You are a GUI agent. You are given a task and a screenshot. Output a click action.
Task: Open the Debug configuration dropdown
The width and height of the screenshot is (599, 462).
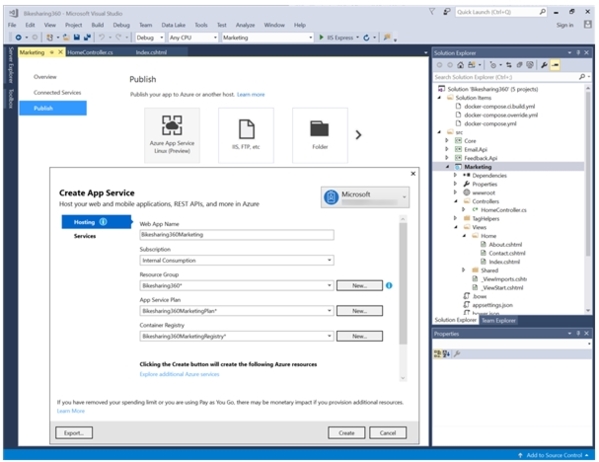[150, 37]
